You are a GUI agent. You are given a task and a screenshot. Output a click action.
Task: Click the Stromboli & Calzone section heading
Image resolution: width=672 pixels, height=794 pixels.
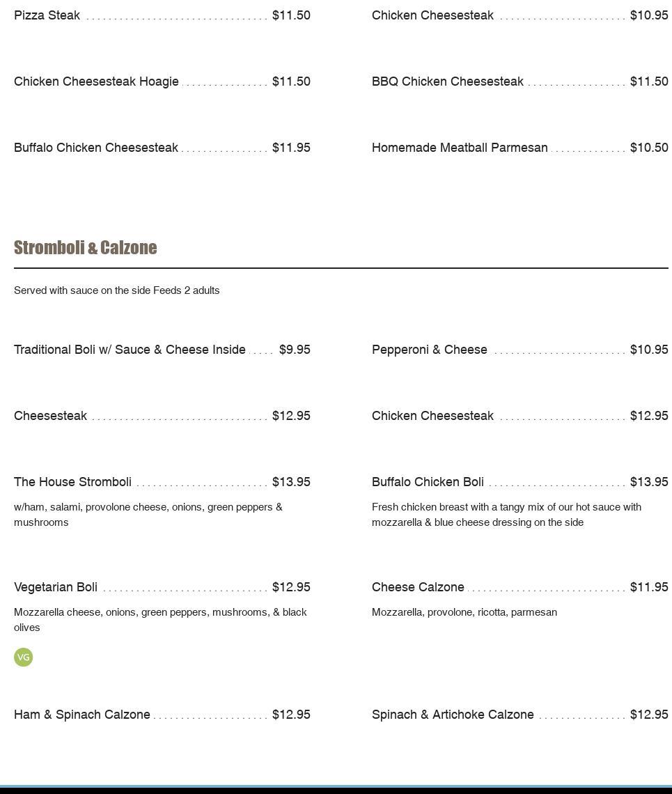(x=85, y=248)
